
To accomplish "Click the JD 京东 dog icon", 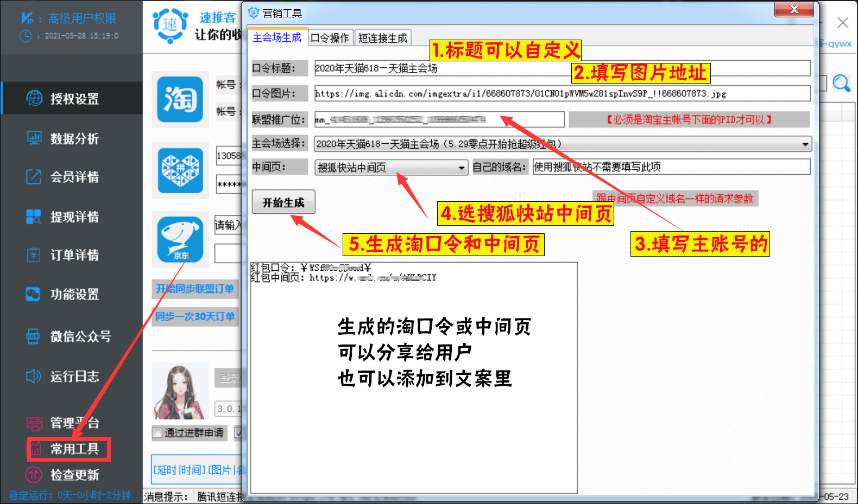I will pos(180,239).
